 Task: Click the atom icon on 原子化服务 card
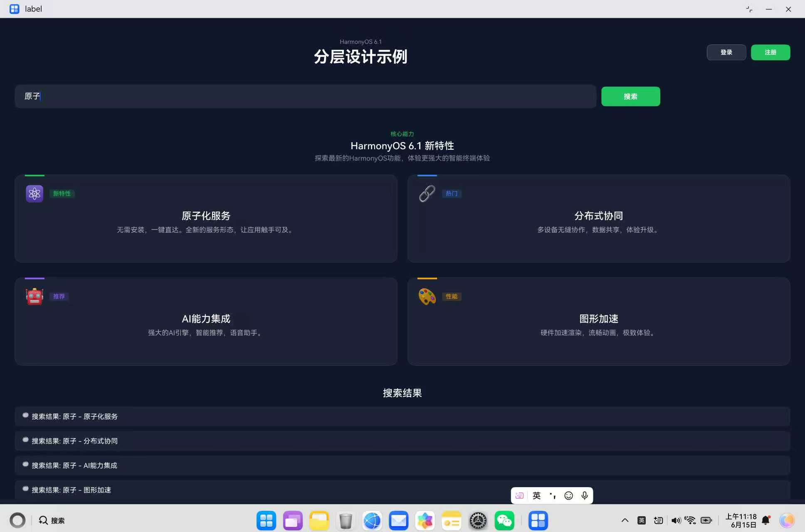click(x=35, y=194)
